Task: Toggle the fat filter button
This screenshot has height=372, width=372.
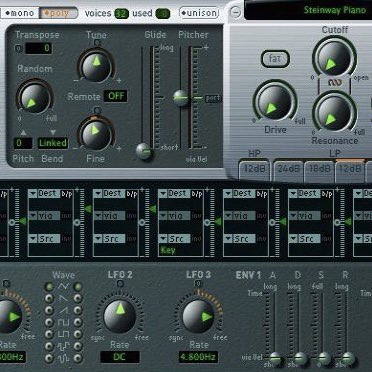Action: 275,59
